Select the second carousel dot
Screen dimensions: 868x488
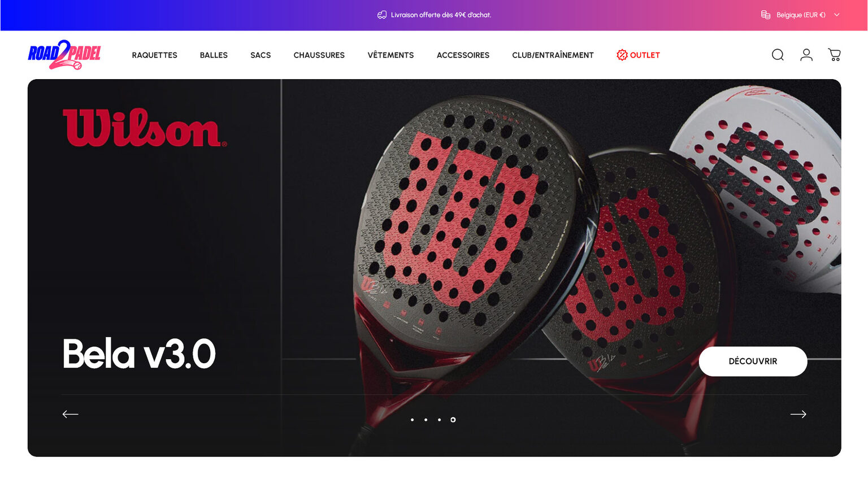pos(426,420)
